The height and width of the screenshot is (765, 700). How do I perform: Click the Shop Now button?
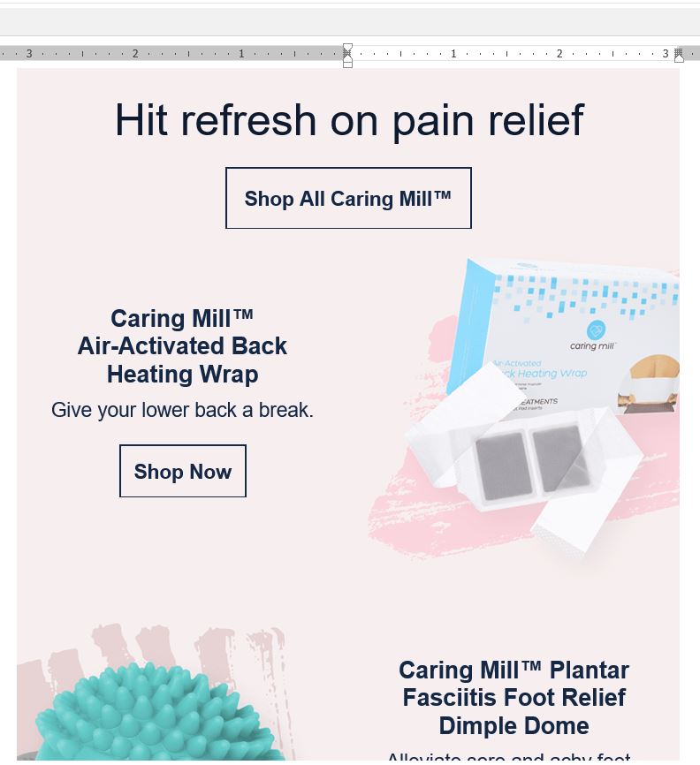click(x=183, y=472)
